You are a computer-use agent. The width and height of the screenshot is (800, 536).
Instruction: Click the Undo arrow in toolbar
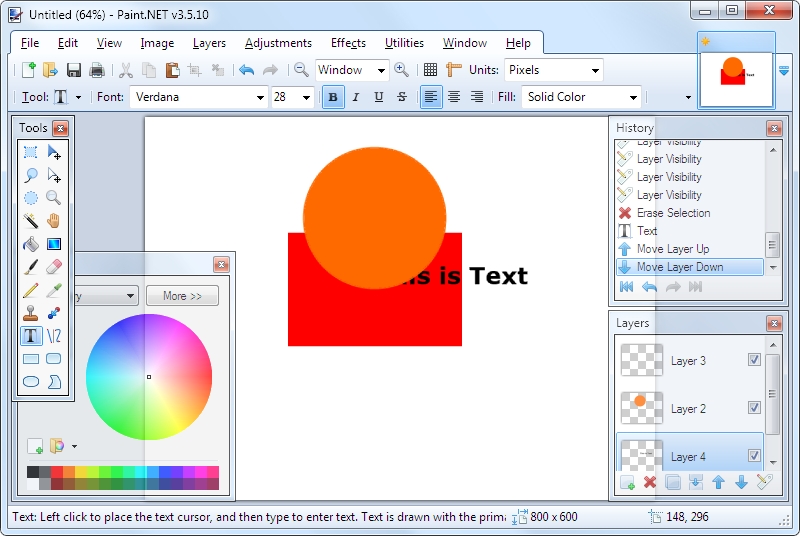tap(246, 70)
